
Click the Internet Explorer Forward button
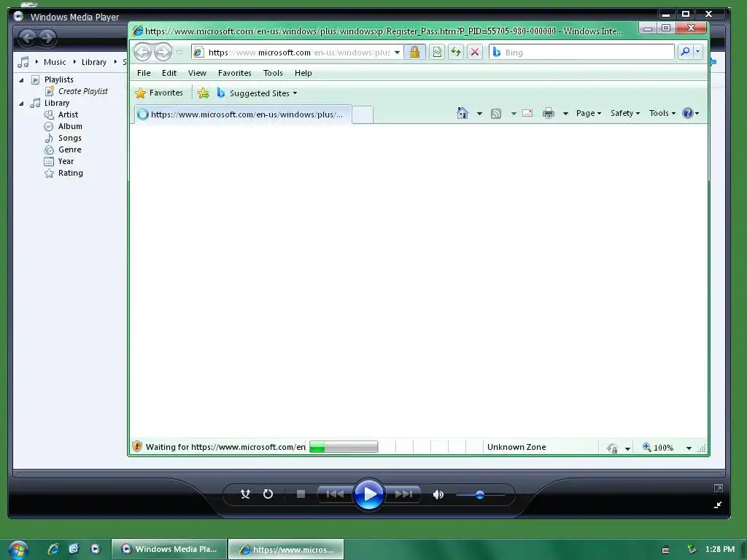click(x=163, y=52)
